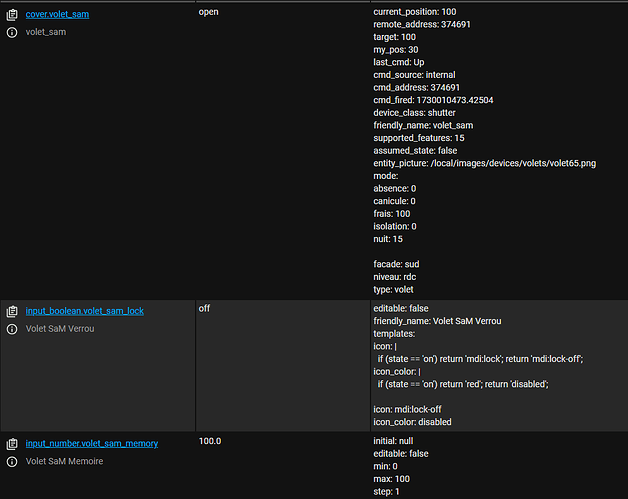Show info for Volet SaM Verrou
Viewport: 628px width, 499px height.
12,329
